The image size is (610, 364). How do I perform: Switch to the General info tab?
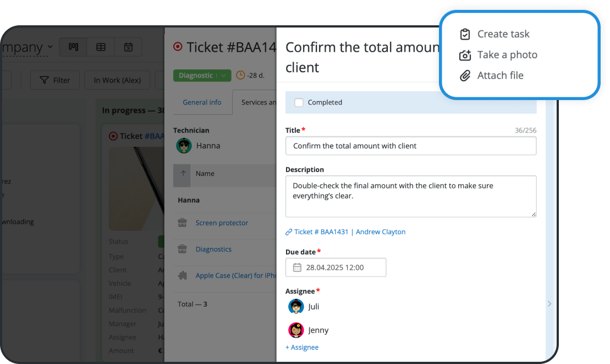click(202, 102)
